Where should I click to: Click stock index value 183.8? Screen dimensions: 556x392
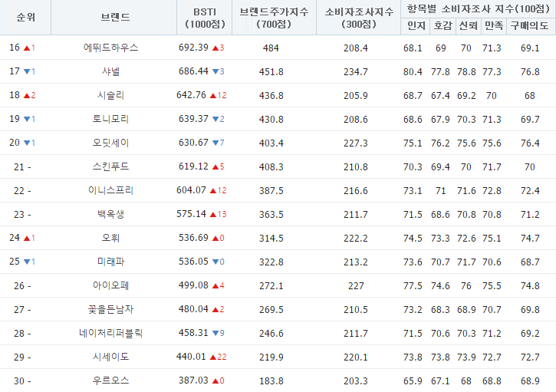[x=271, y=380]
